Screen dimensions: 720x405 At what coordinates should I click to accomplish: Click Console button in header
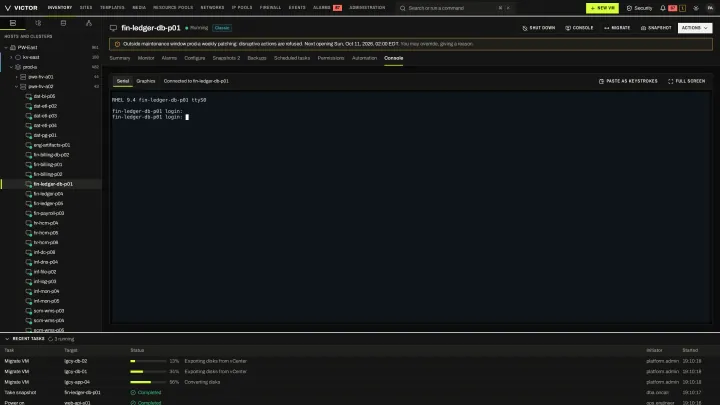[579, 28]
